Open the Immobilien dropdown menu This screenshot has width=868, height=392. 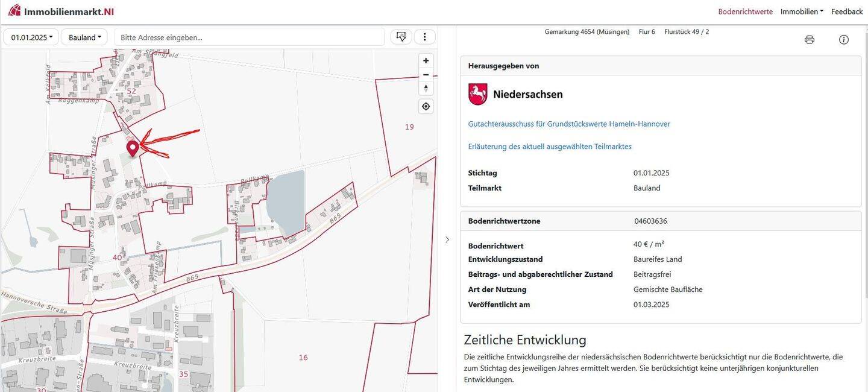point(801,11)
